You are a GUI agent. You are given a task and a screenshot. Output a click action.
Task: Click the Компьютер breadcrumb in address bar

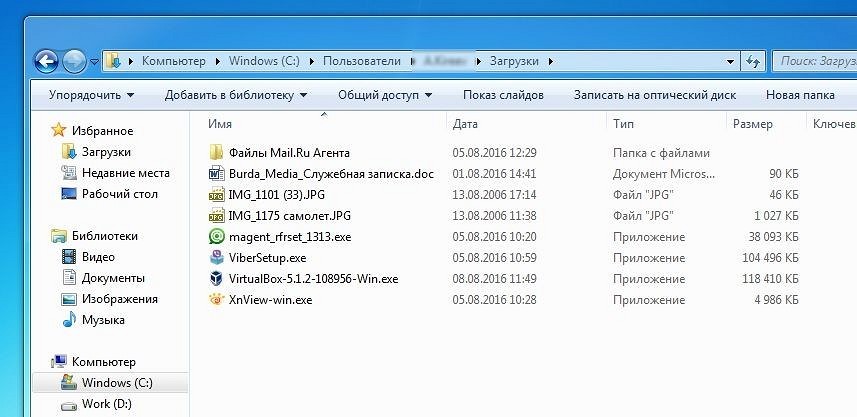pos(174,61)
